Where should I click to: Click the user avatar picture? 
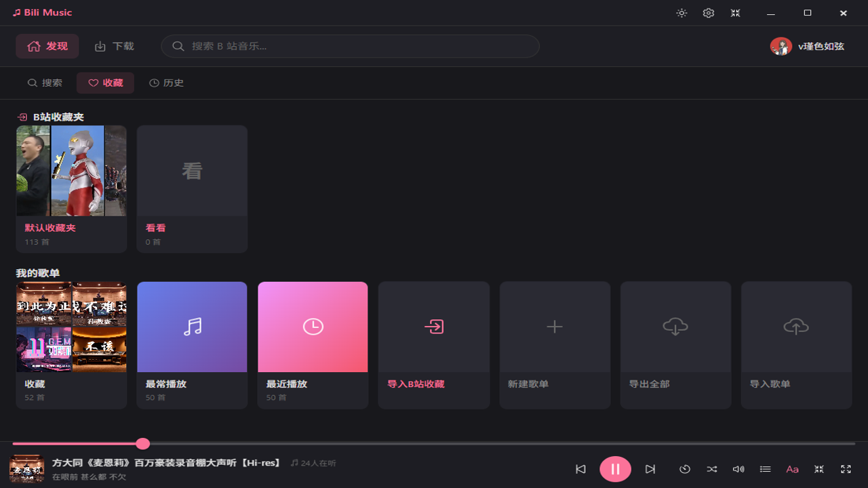pyautogui.click(x=781, y=46)
